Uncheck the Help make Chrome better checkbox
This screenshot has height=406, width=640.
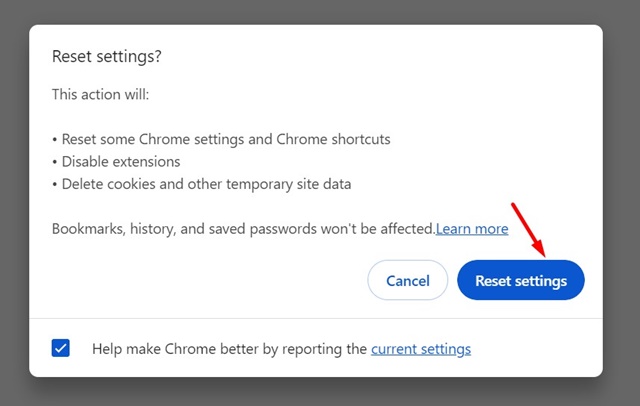61,348
